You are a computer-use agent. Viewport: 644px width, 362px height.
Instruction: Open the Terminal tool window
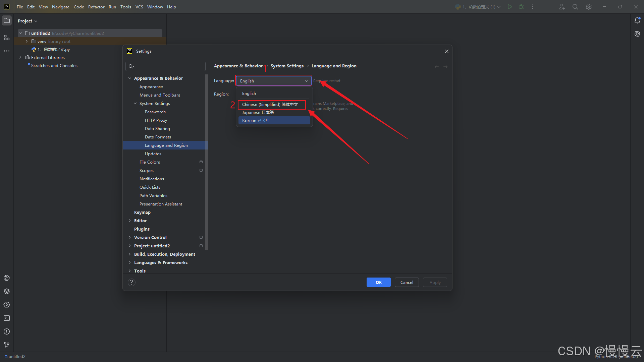click(x=7, y=318)
